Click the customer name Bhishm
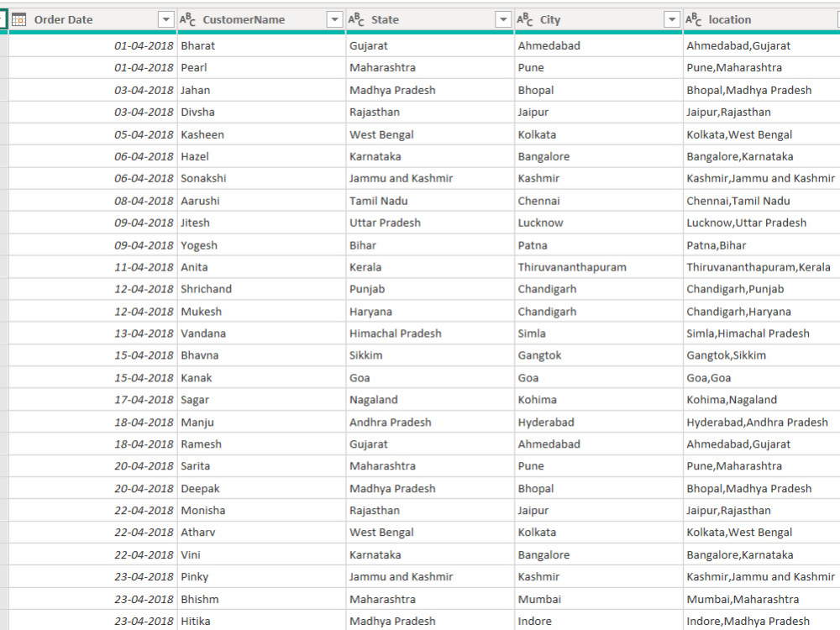This screenshot has width=840, height=630. pyautogui.click(x=199, y=600)
